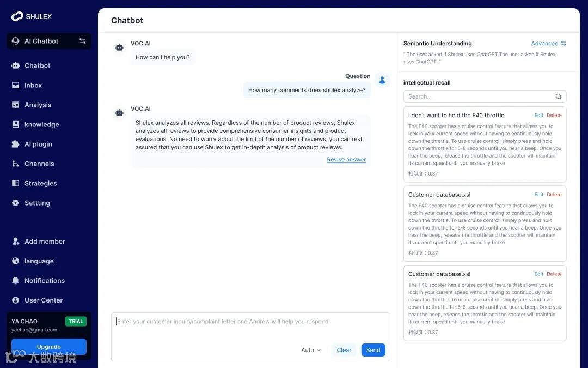Delete the 'I don't want to hold the F40 throttle' entry

click(554, 115)
